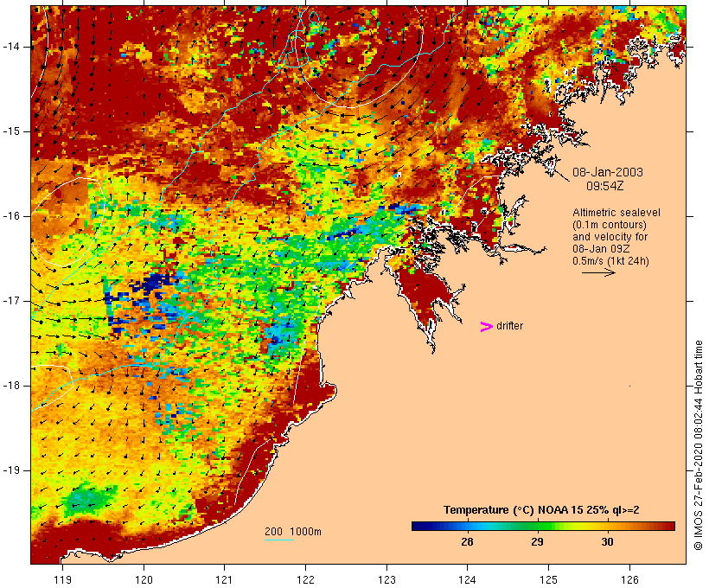Click the 'Temperature (°C) NOAA 15 25% ql>=2' title
Screen dimensions: 709x588
[541, 510]
